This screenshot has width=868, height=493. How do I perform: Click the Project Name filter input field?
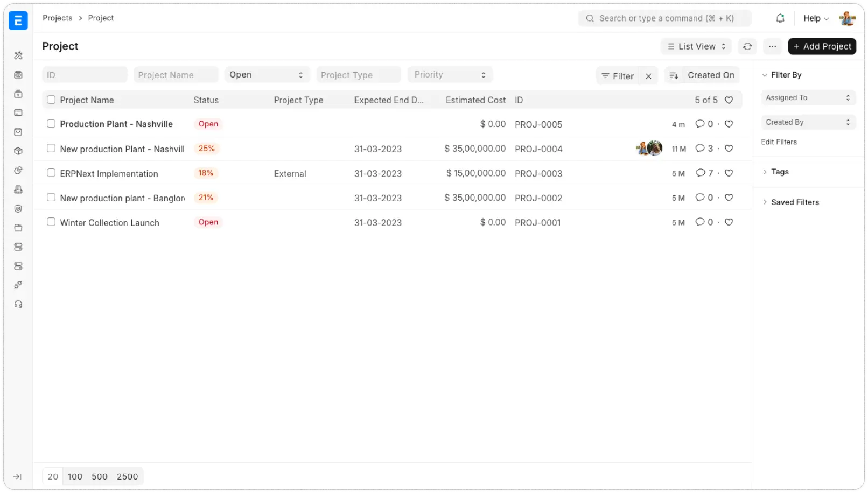click(176, 74)
